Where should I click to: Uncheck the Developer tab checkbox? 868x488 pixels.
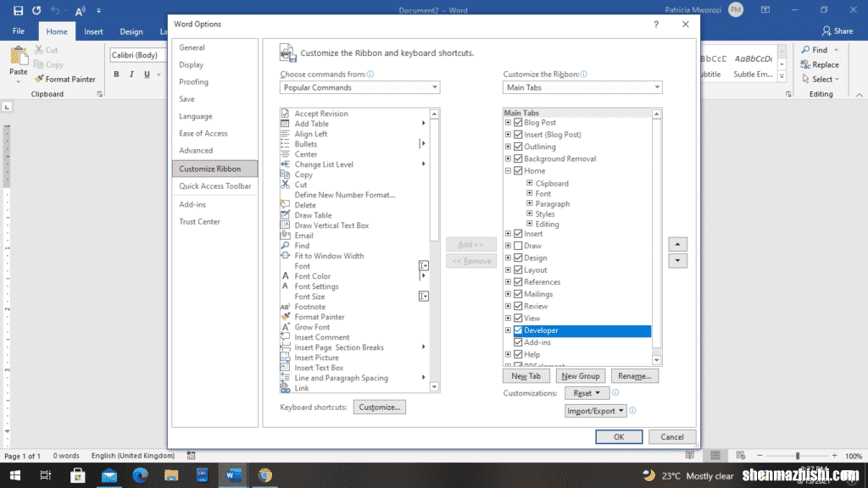click(x=518, y=330)
